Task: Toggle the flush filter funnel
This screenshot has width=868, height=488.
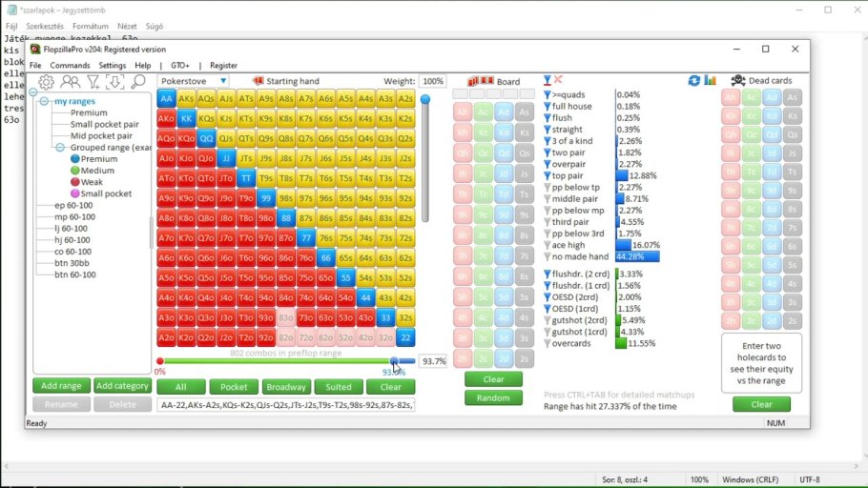Action: tap(548, 118)
